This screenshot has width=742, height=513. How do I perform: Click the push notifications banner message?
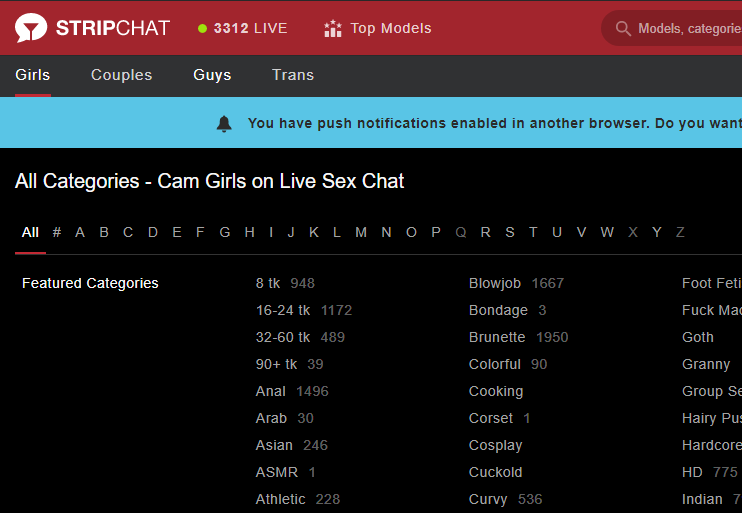click(495, 123)
